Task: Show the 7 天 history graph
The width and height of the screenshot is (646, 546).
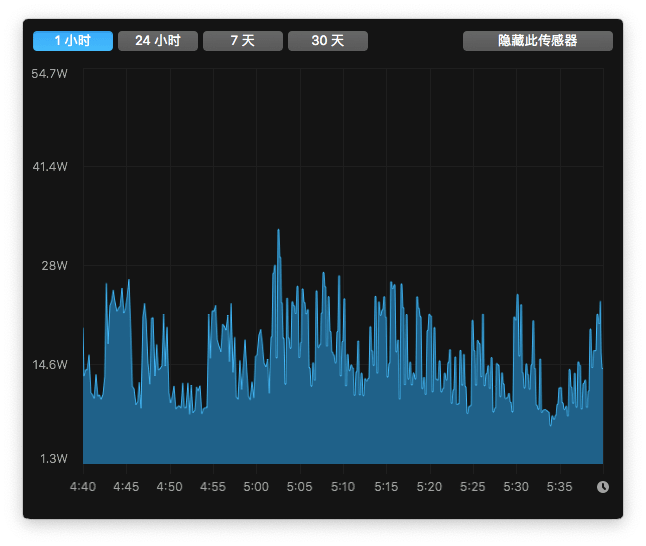Action: (243, 41)
